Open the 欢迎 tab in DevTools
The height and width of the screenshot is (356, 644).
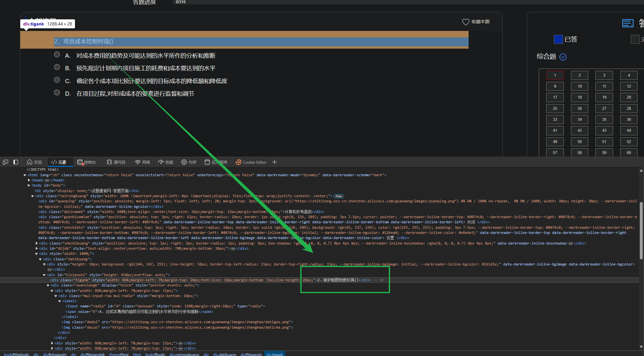tap(34, 162)
